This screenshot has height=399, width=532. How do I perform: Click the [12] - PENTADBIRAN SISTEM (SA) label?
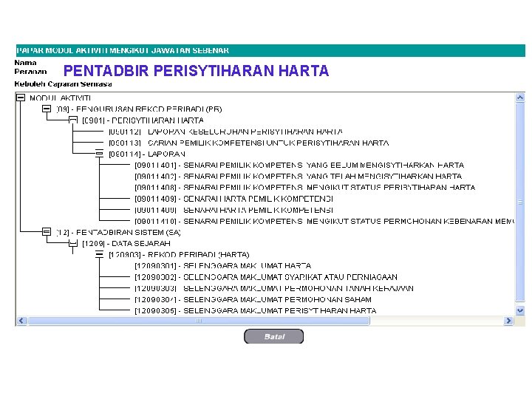pyautogui.click(x=118, y=233)
